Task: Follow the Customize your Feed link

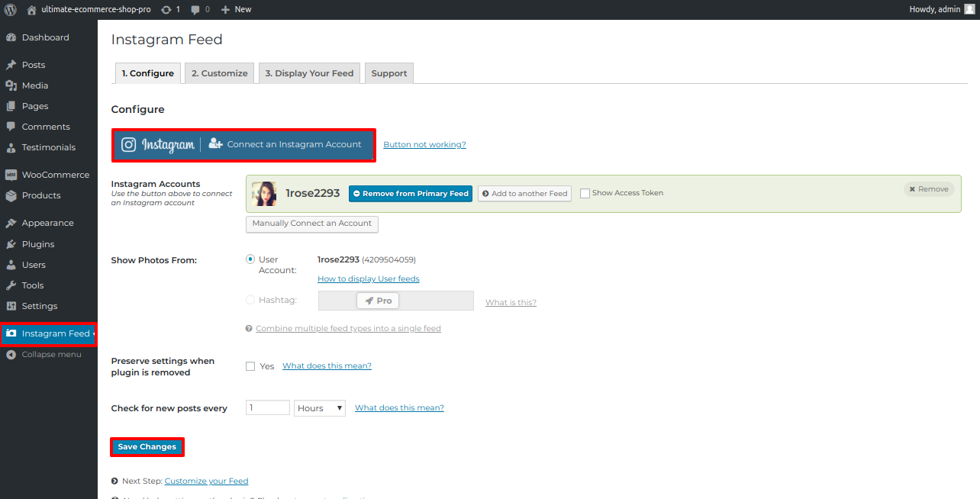Action: pos(207,481)
